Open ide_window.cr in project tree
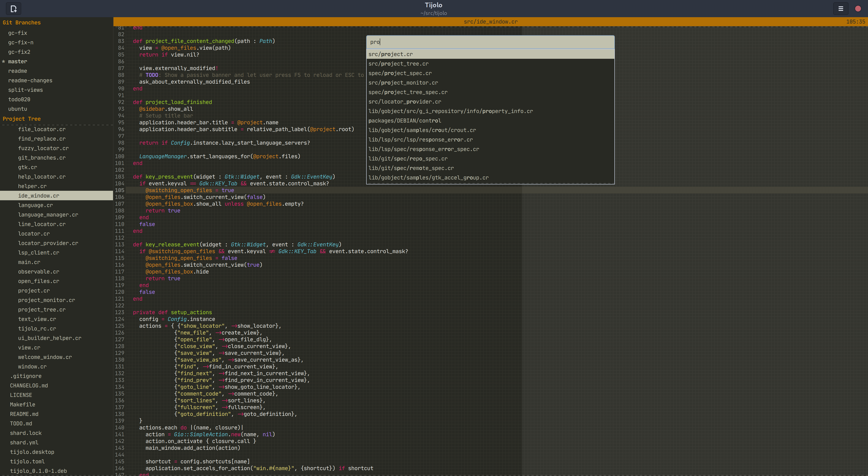The height and width of the screenshot is (476, 868). [x=38, y=196]
